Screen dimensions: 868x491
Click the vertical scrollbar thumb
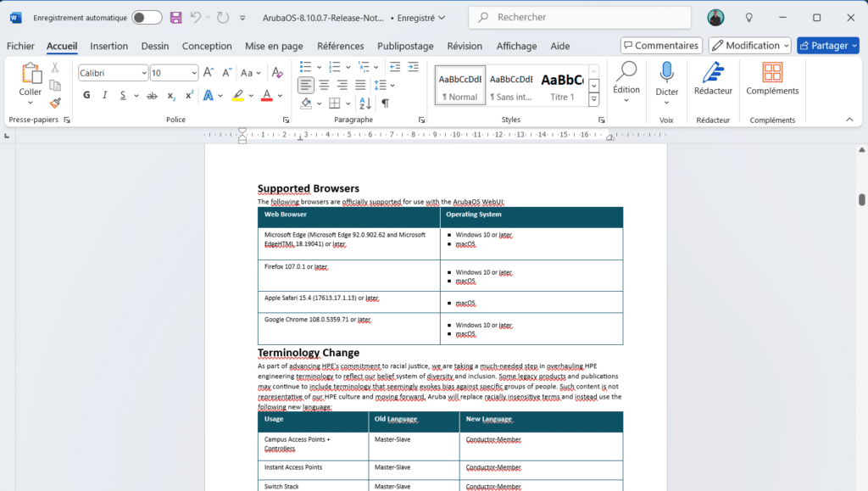coord(861,199)
